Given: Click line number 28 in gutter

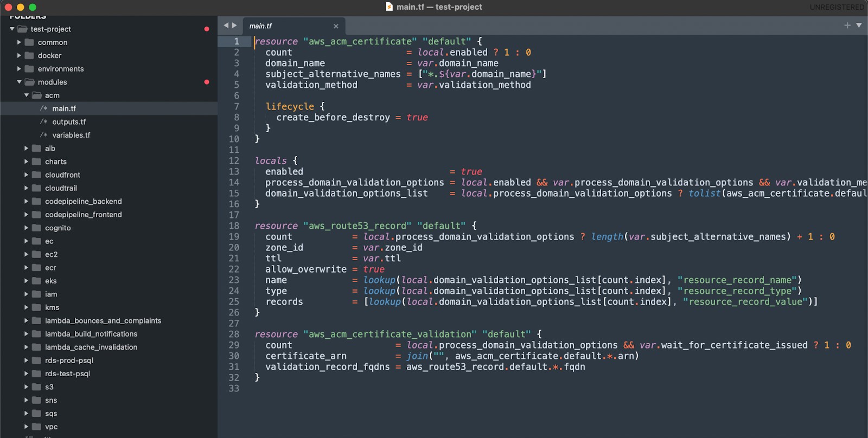Looking at the screenshot, I should (234, 334).
